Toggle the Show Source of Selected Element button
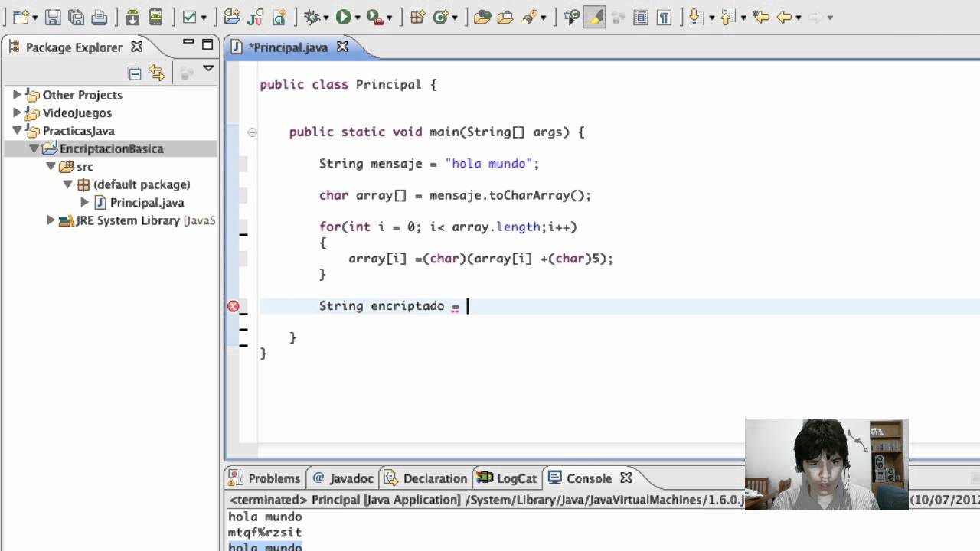The height and width of the screenshot is (551, 980). click(x=639, y=16)
